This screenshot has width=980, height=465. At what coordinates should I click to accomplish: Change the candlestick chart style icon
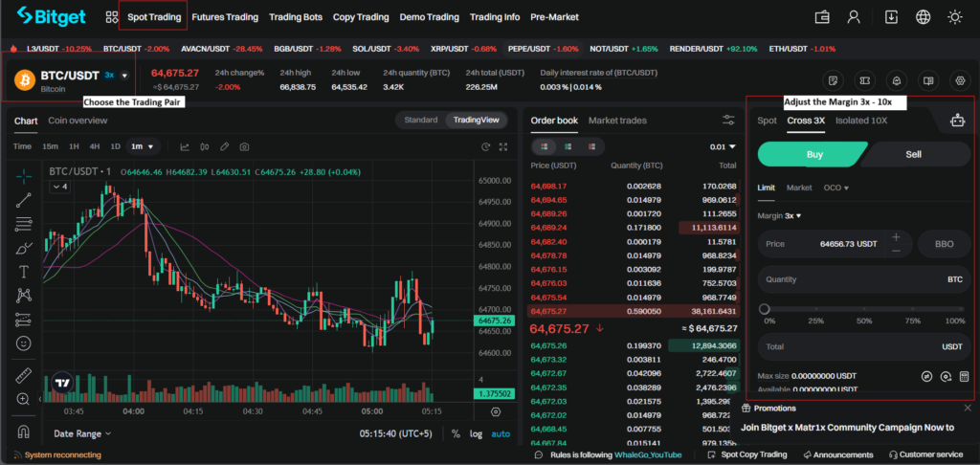point(205,147)
